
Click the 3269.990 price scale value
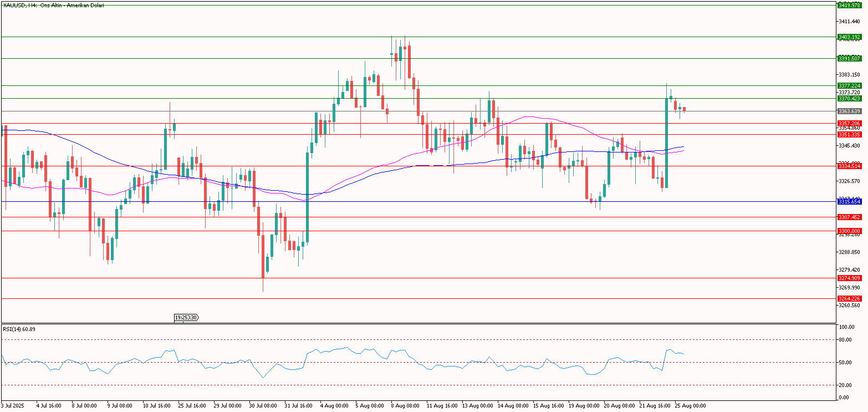(850, 287)
